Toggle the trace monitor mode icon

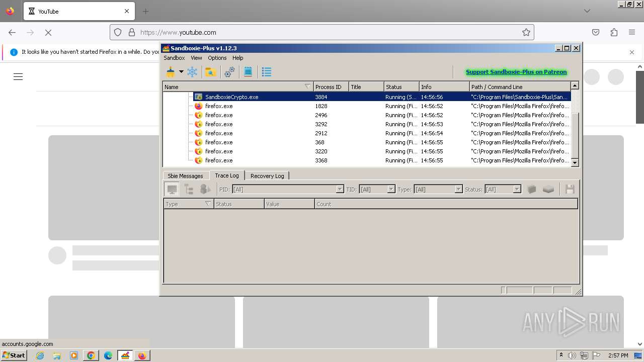[172, 190]
